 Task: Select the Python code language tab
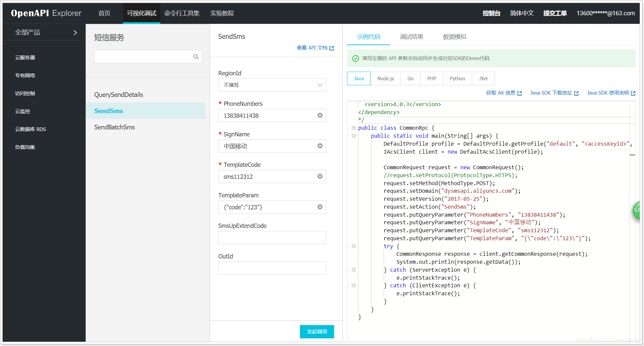(457, 79)
